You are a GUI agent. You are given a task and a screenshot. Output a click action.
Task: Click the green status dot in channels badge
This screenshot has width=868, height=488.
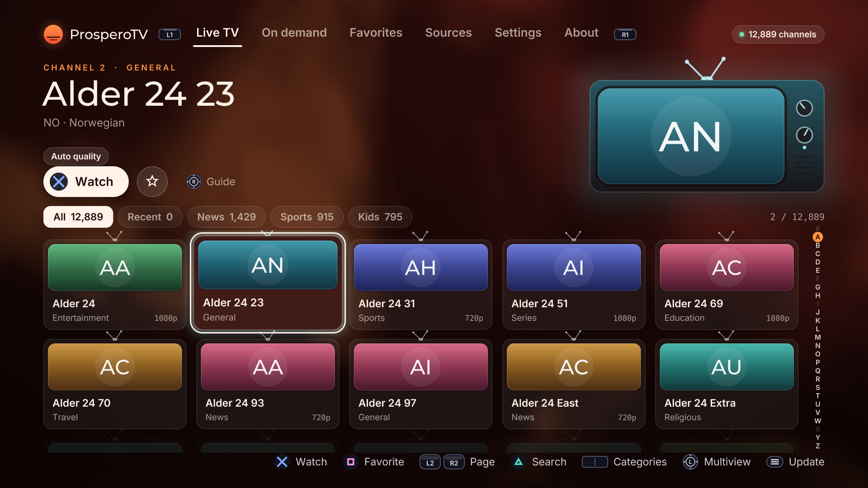coord(742,34)
